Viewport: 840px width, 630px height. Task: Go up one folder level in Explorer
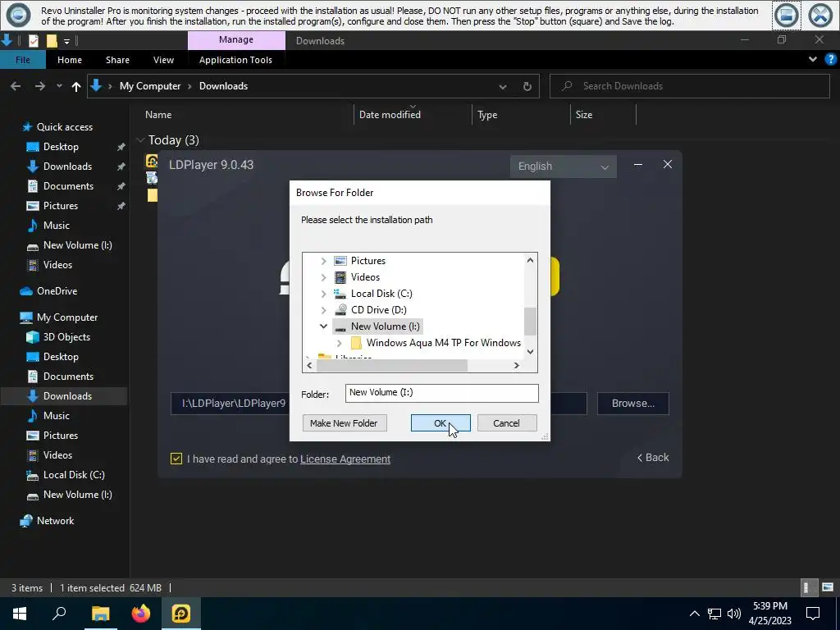76,85
